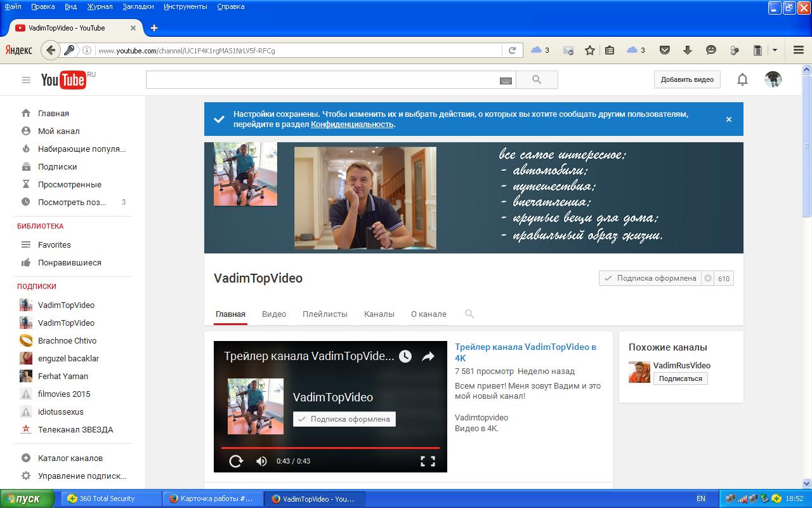The width and height of the screenshot is (812, 508).
Task: Follow the Конфиденциальность link
Action: (352, 124)
